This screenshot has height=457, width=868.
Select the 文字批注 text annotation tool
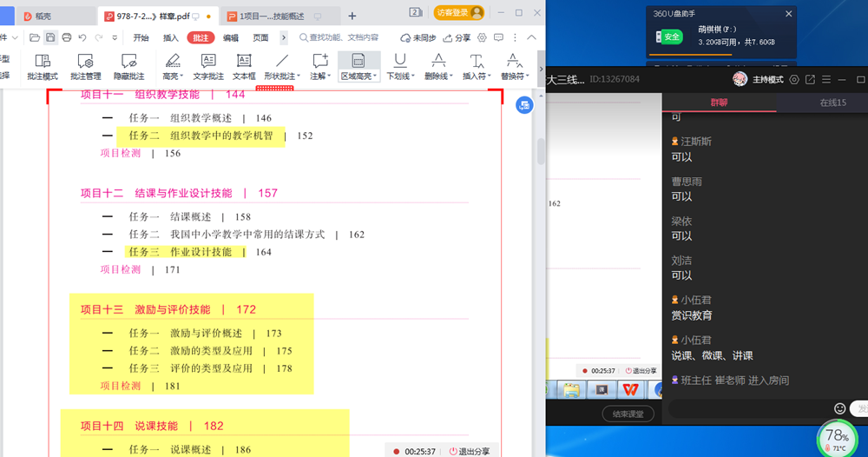click(x=208, y=65)
